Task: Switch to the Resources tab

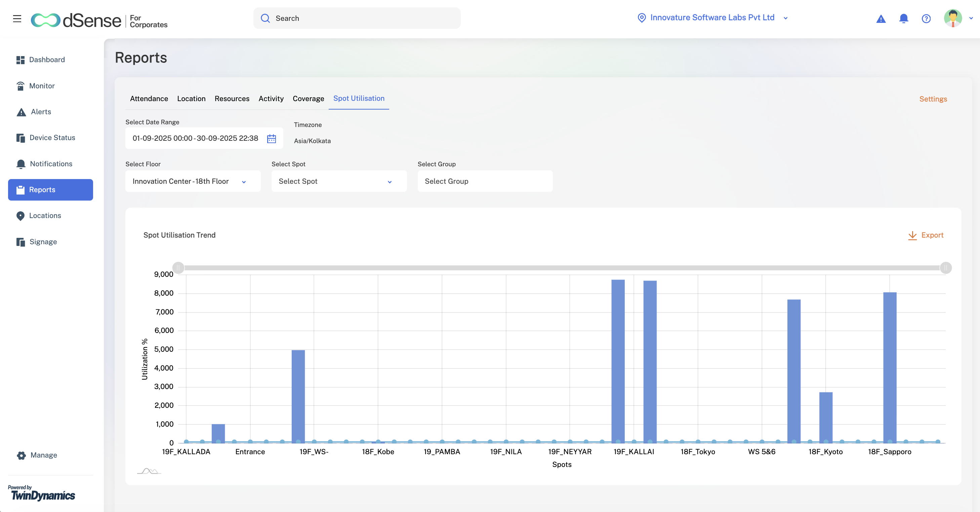Action: [232, 99]
